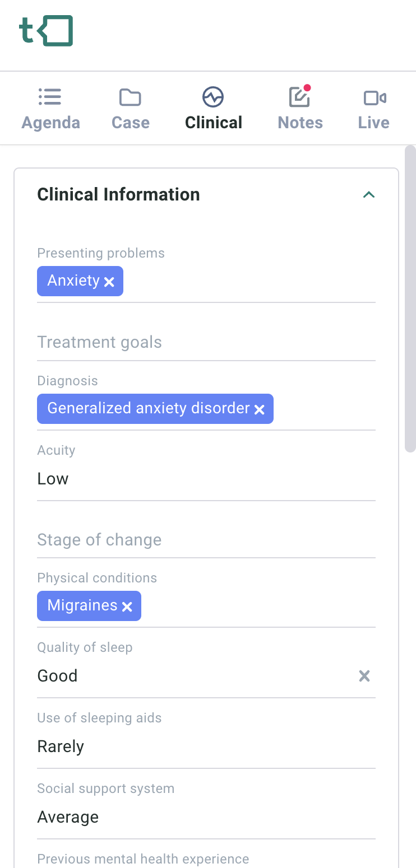Open the Agenda list icon
The width and height of the screenshot is (416, 868).
click(50, 97)
